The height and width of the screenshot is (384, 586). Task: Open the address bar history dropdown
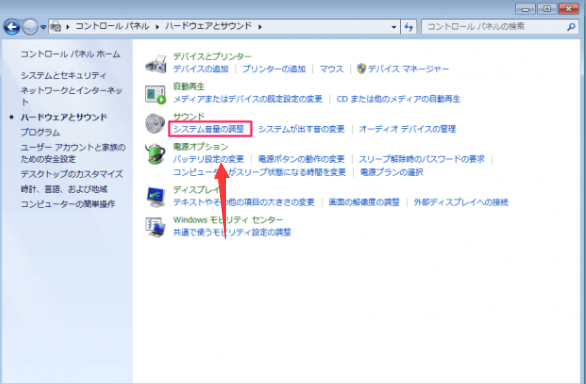[394, 27]
